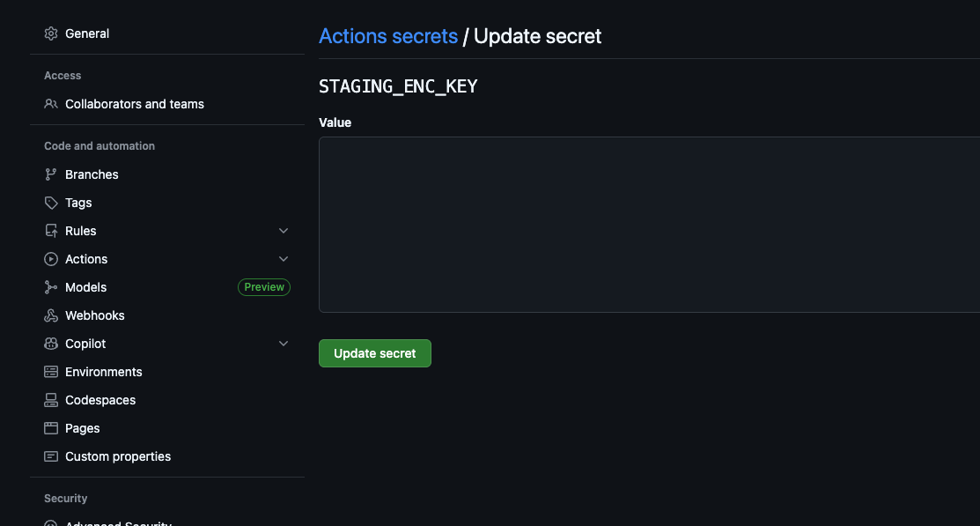Click the Tags label icon
This screenshot has width=980, height=526.
pos(51,203)
